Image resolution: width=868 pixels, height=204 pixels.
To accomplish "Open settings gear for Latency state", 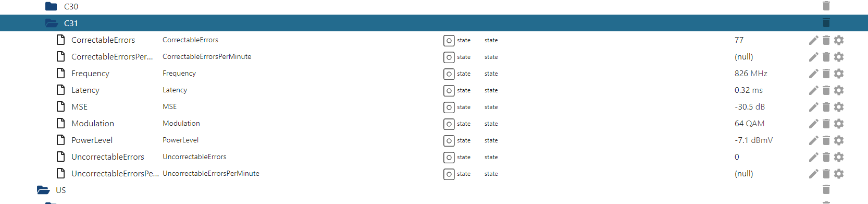I will click(x=838, y=90).
